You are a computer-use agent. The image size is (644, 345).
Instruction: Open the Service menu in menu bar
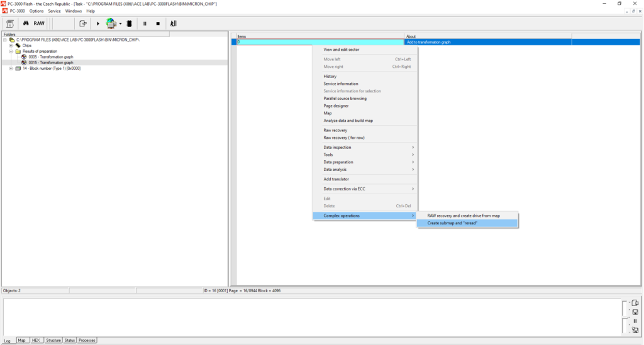54,11
